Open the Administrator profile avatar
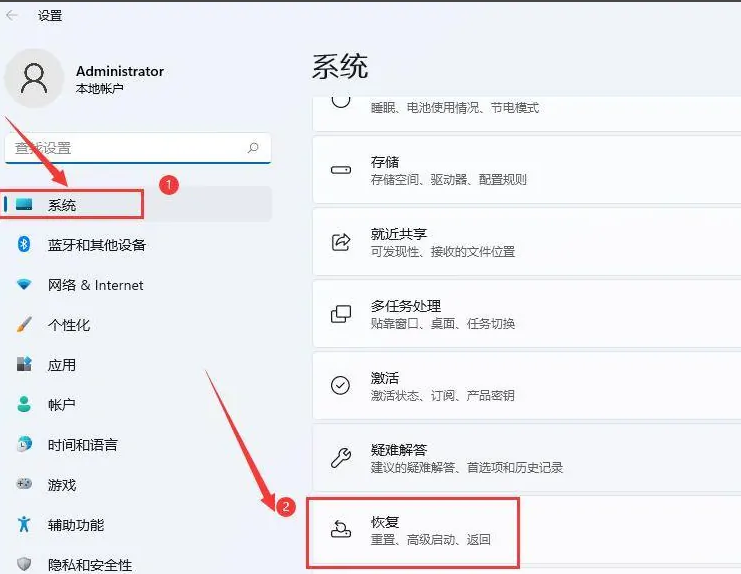Viewport: 741px width, 574px height. (34, 78)
